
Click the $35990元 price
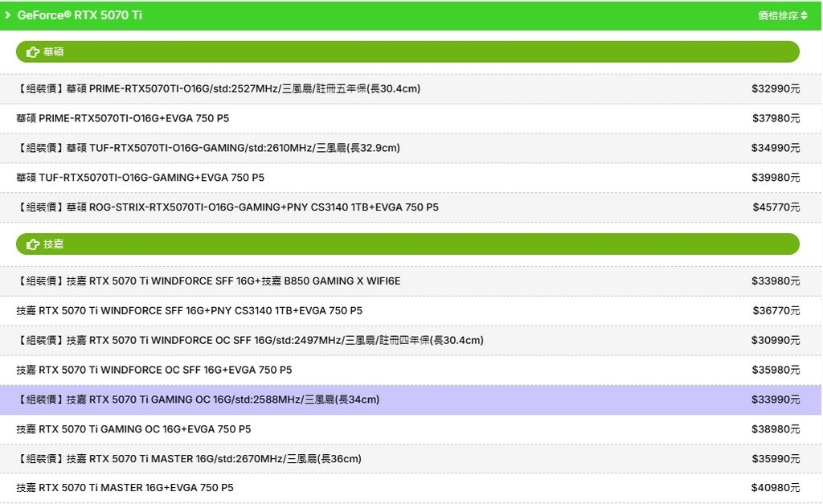pos(776,459)
